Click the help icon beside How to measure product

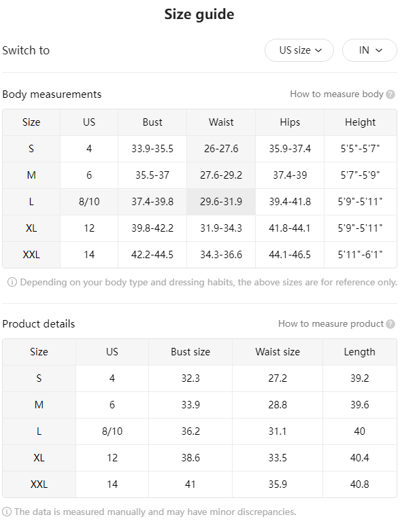pos(390,324)
